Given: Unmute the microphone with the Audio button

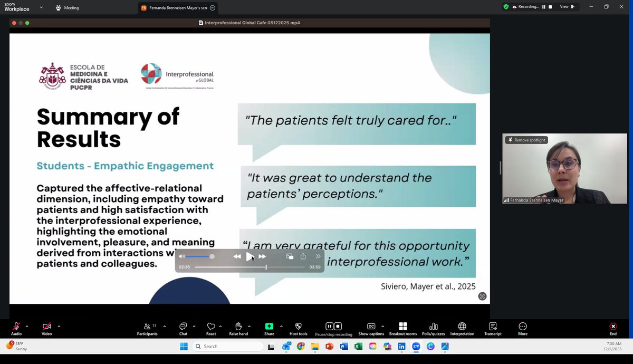Looking at the screenshot, I should [16, 329].
